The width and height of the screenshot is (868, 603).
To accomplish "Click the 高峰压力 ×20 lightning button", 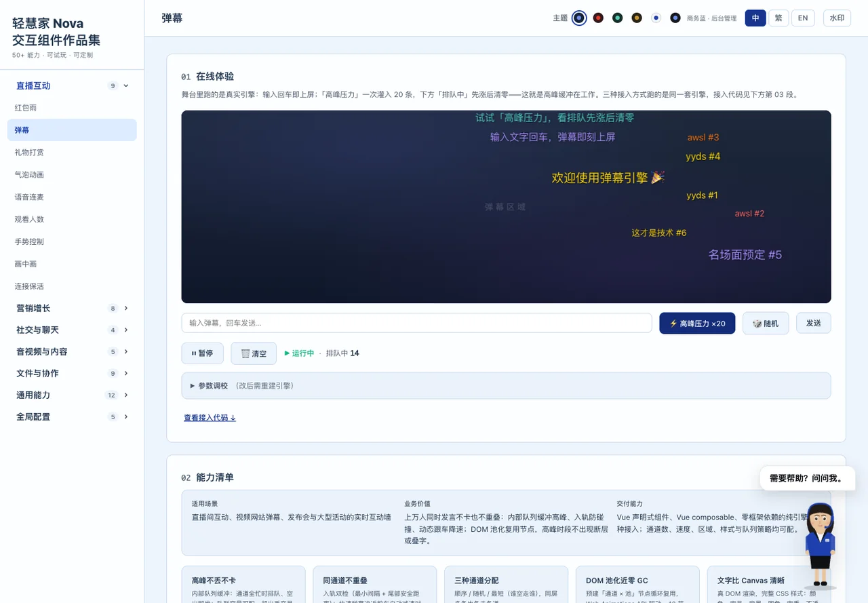I will [697, 324].
